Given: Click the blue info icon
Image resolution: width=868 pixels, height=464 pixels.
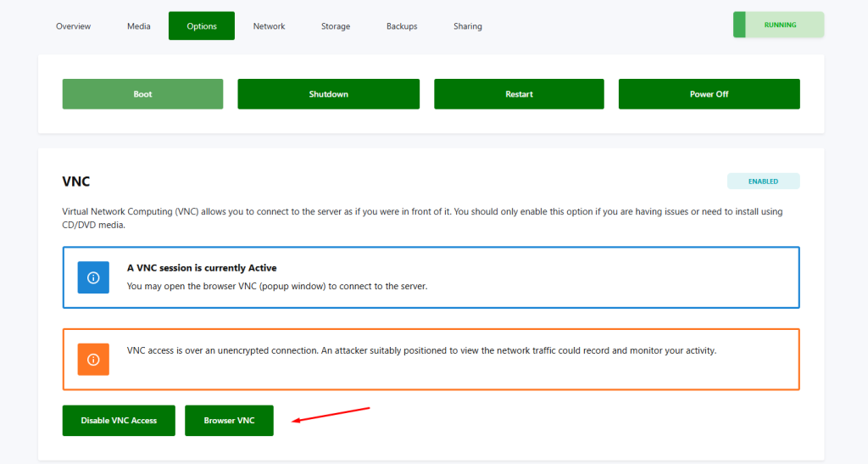Looking at the screenshot, I should [x=93, y=277].
